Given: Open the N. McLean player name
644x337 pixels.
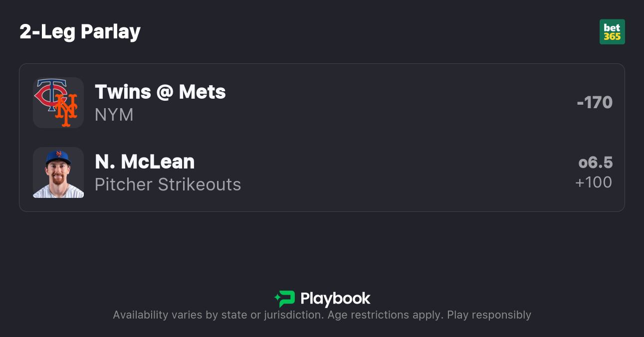Looking at the screenshot, I should [145, 162].
